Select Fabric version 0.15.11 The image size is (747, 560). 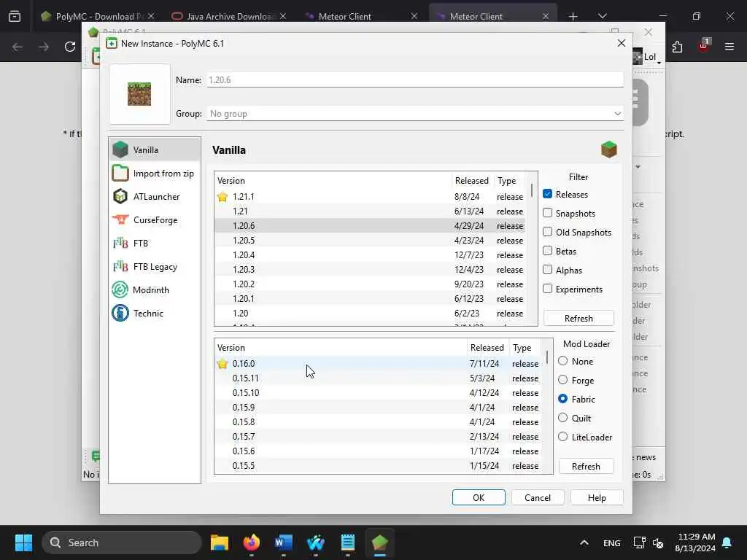pyautogui.click(x=378, y=378)
